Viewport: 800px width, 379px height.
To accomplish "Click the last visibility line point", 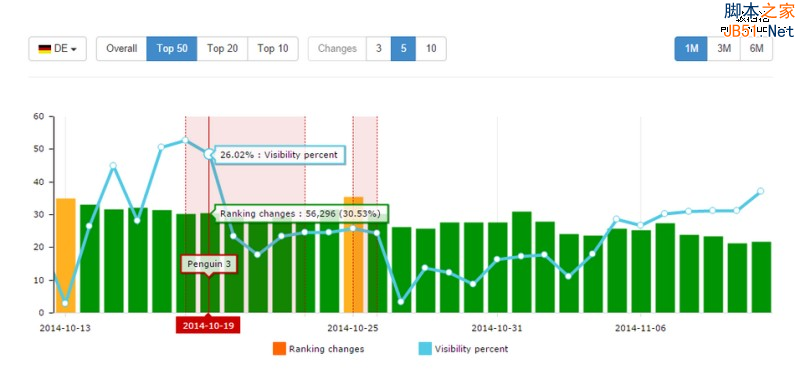I will click(x=761, y=191).
